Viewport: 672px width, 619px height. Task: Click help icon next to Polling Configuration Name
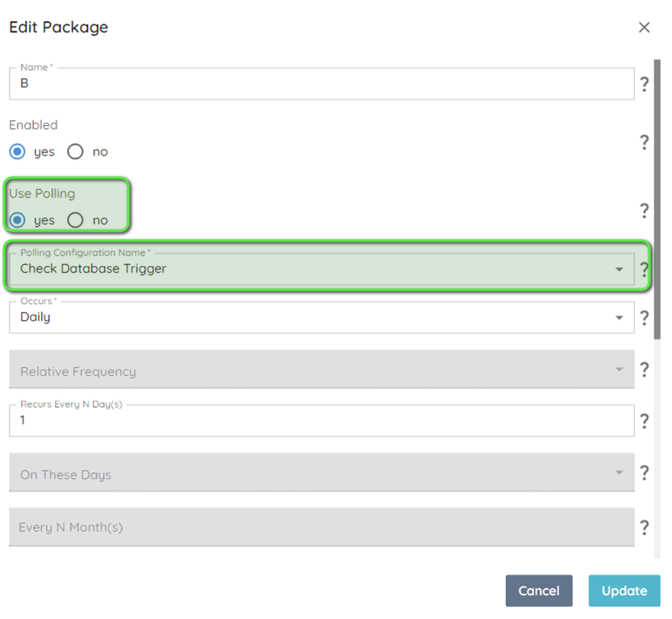pyautogui.click(x=644, y=270)
